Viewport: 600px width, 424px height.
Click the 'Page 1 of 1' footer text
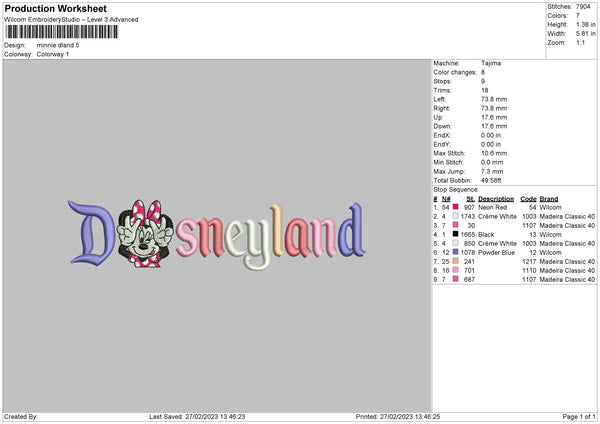579,416
